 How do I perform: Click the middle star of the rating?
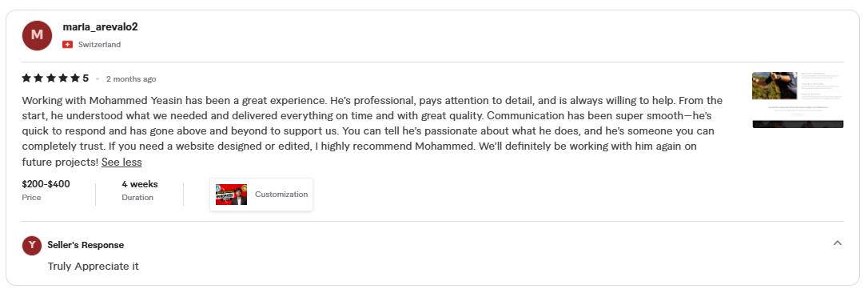[x=51, y=78]
